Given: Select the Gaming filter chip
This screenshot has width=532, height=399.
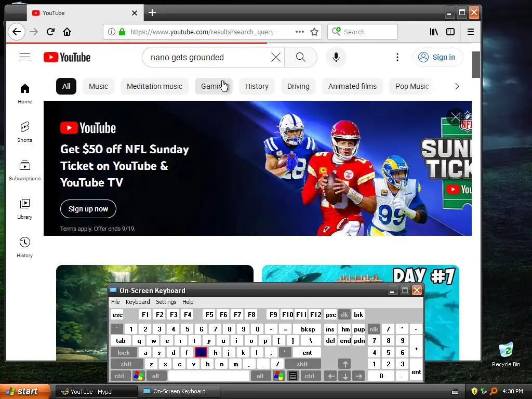Looking at the screenshot, I should [x=214, y=86].
